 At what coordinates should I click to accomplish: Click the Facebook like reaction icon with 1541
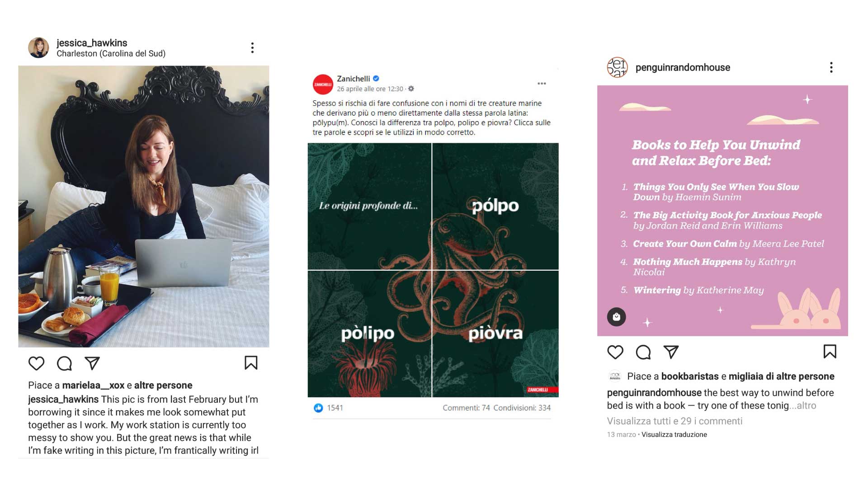[318, 408]
